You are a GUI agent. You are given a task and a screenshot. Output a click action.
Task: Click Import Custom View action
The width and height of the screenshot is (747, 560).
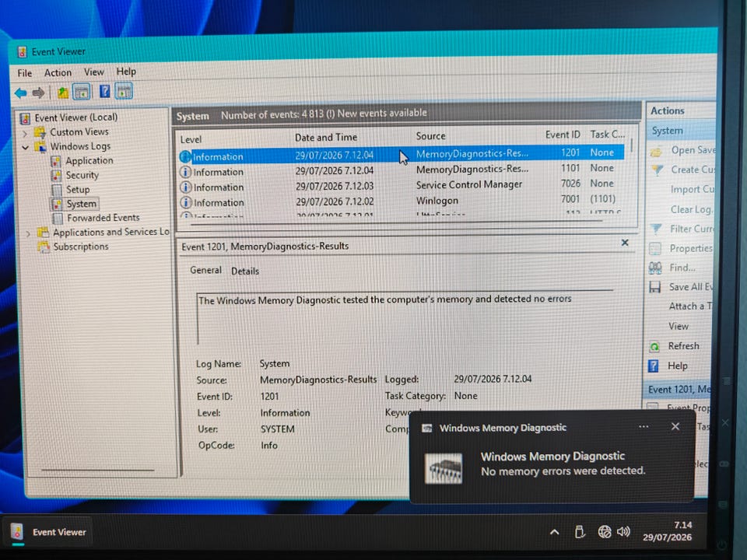692,190
